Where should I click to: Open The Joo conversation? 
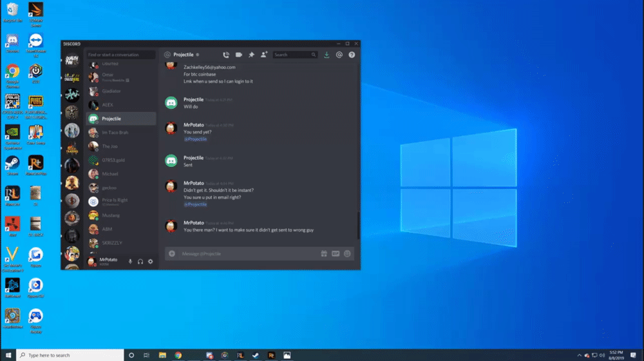click(x=121, y=146)
